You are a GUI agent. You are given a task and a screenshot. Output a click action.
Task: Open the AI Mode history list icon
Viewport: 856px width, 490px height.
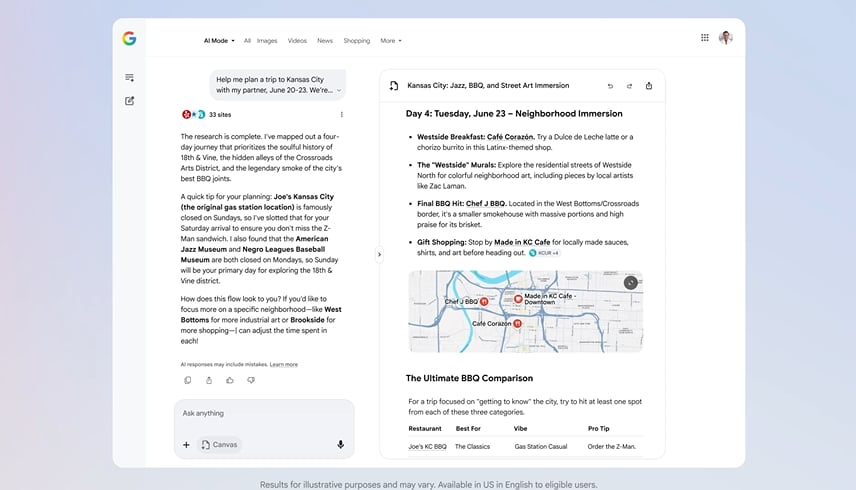click(129, 77)
